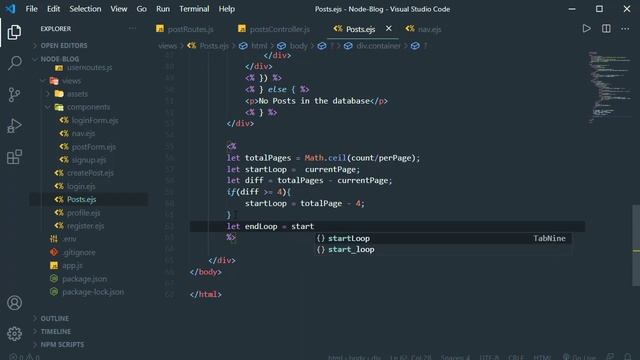Open the Run and Debug view
The height and width of the screenshot is (360, 640).
14,126
